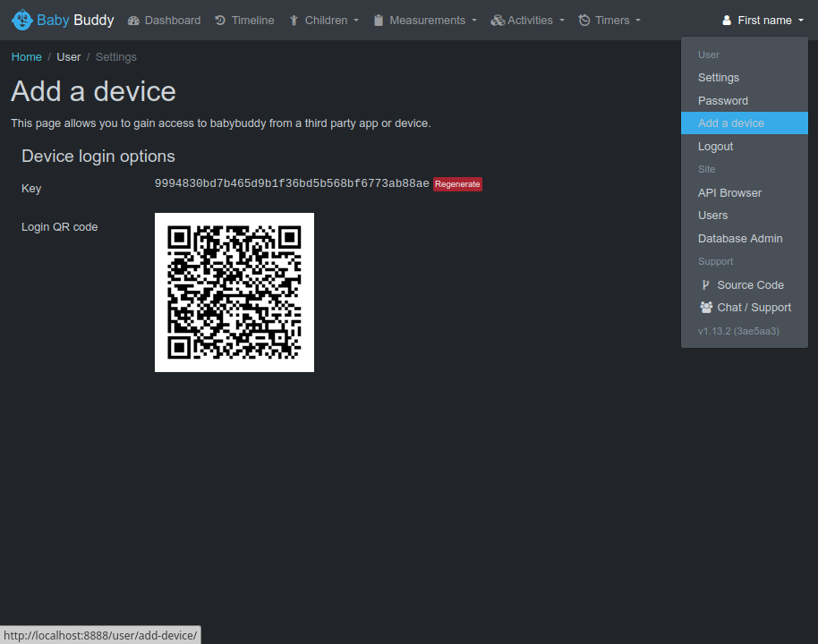Image resolution: width=818 pixels, height=644 pixels.
Task: Click the version text v1.13.2 (3ae5aa3)
Action: (x=738, y=331)
